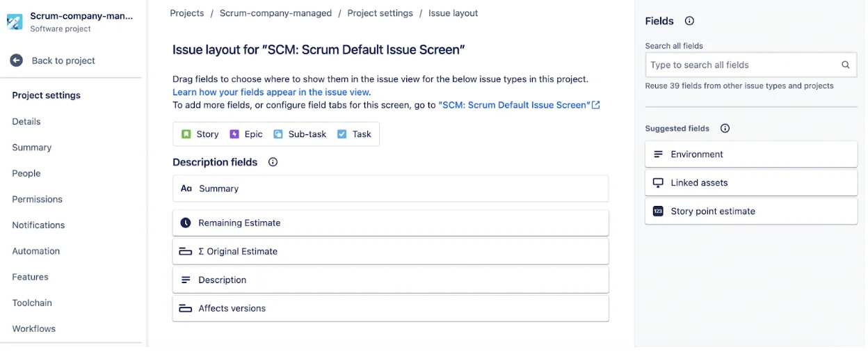
Task: Click the Story point estimate number icon
Action: 658,211
